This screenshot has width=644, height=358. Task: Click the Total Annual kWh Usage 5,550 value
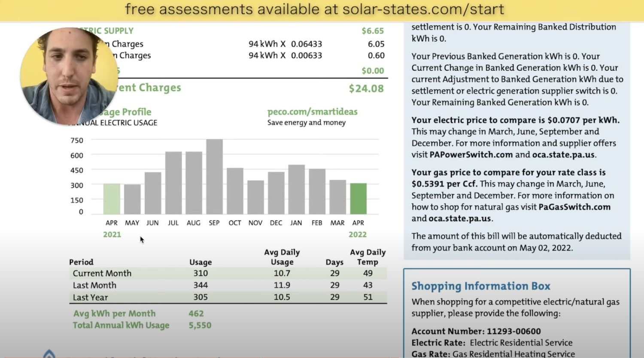(200, 325)
